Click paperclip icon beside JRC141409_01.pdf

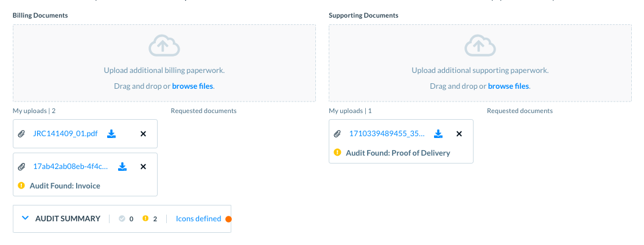click(21, 134)
